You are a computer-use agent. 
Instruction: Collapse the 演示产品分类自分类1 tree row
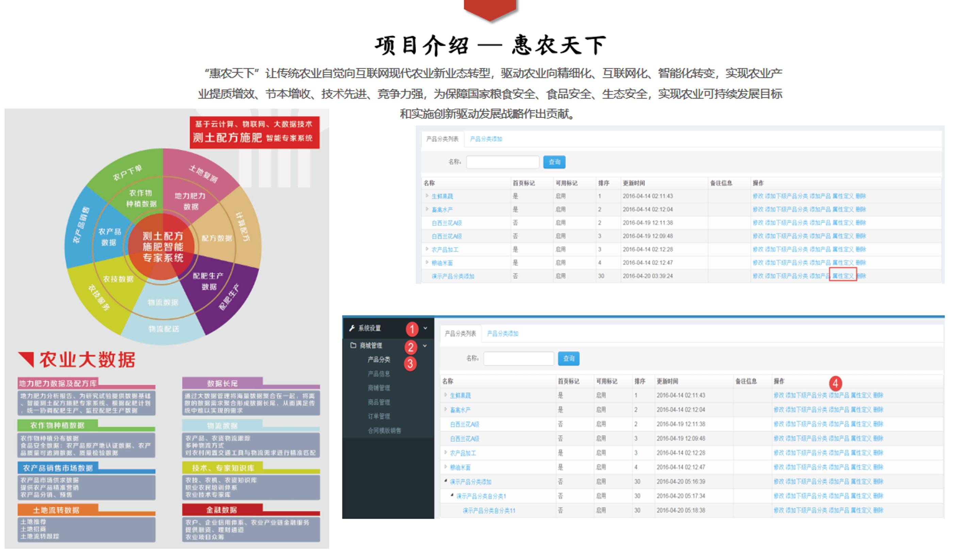point(452,495)
